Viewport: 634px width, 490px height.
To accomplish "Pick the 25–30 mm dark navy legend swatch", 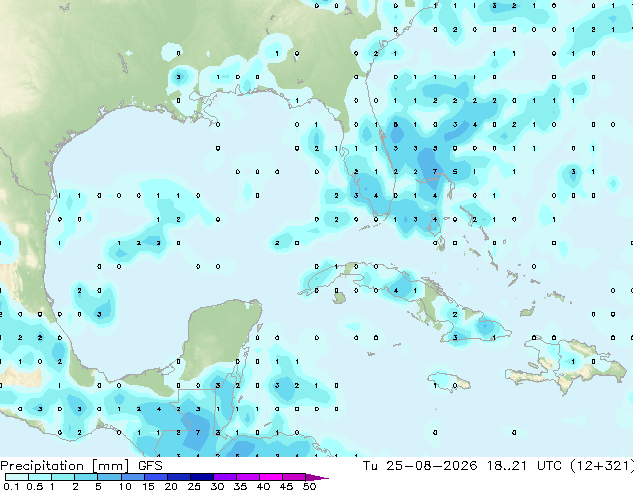I will point(202,477).
